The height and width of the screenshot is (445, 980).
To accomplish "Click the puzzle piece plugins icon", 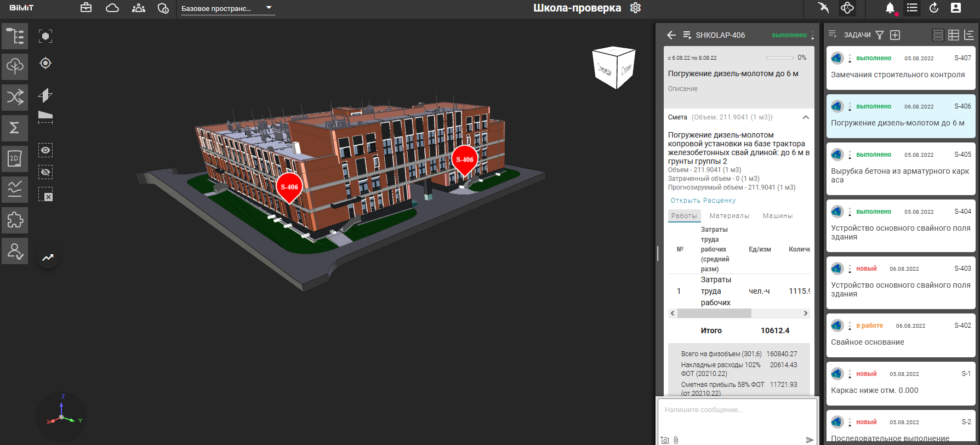I will (15, 220).
